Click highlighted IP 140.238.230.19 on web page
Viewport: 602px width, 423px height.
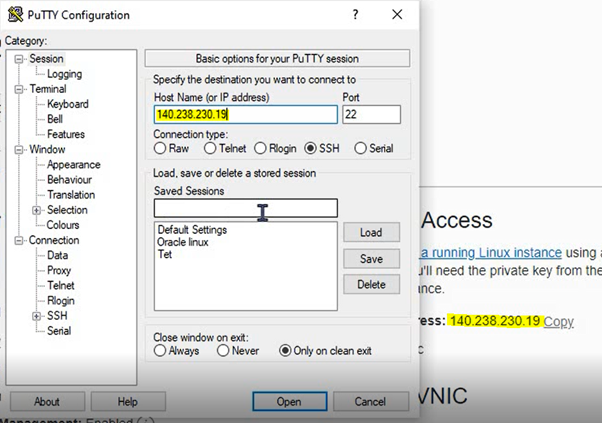click(x=495, y=321)
